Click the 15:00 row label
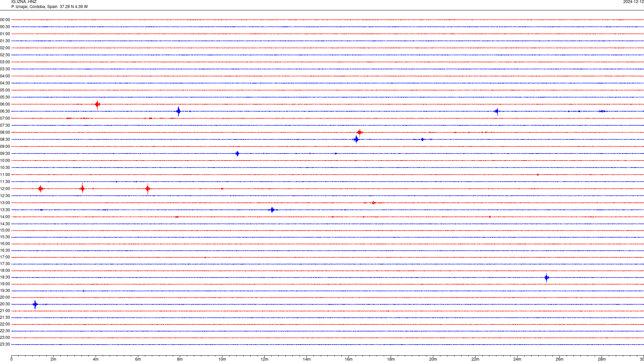644x362 pixels. 5,230
